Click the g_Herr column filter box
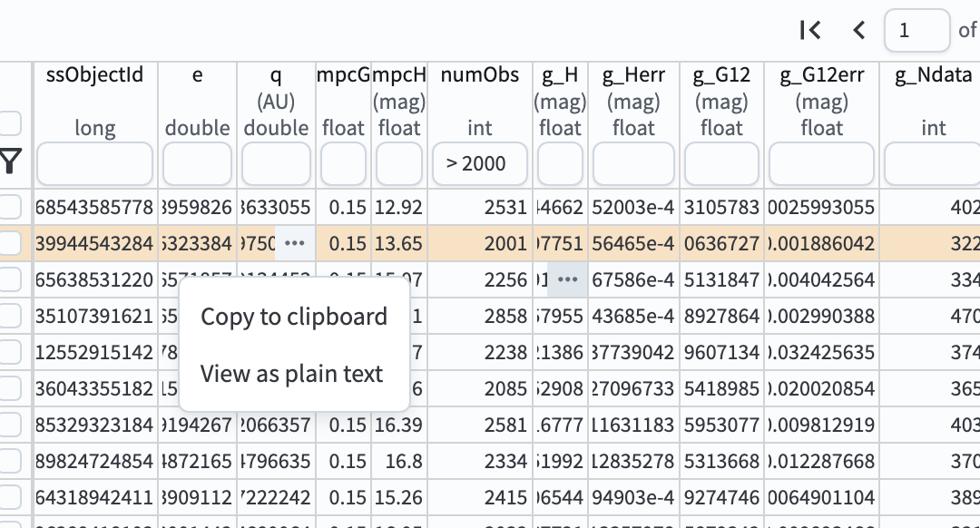The width and height of the screenshot is (980, 528). pyautogui.click(x=633, y=163)
